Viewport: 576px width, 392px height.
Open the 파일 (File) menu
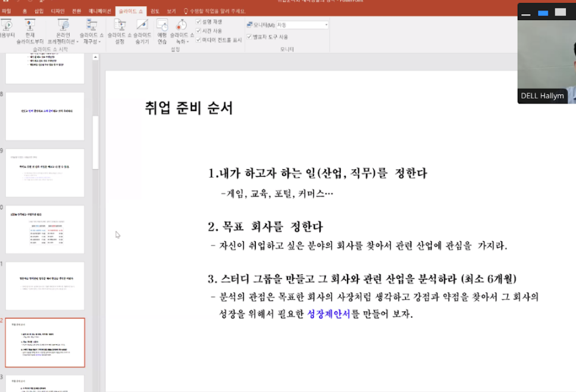click(x=7, y=11)
